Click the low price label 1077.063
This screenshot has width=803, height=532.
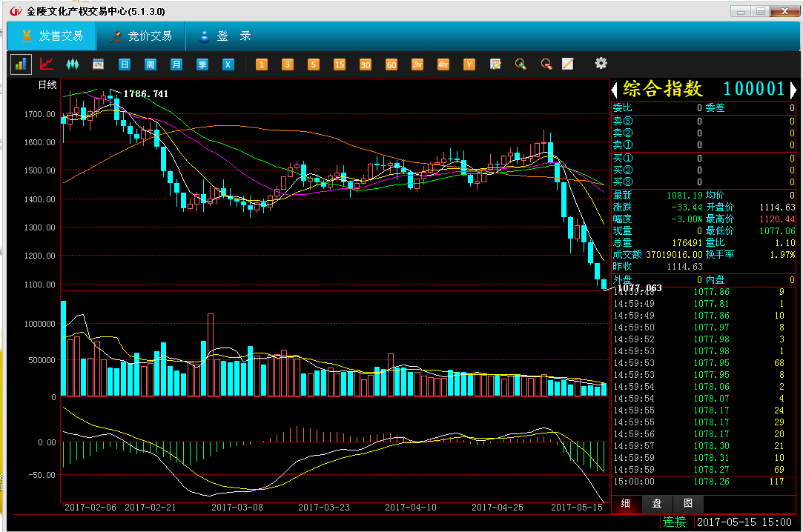pos(640,288)
